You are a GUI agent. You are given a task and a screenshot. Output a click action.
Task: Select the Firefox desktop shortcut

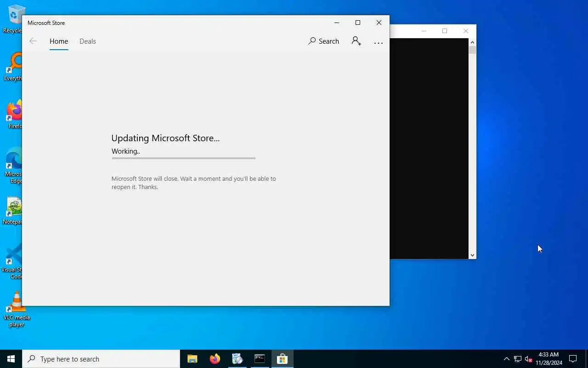(14, 115)
